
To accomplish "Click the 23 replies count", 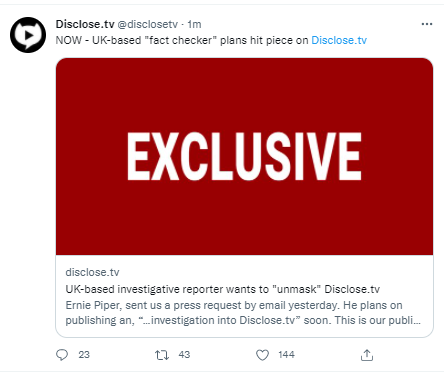I will pyautogui.click(x=84, y=355).
